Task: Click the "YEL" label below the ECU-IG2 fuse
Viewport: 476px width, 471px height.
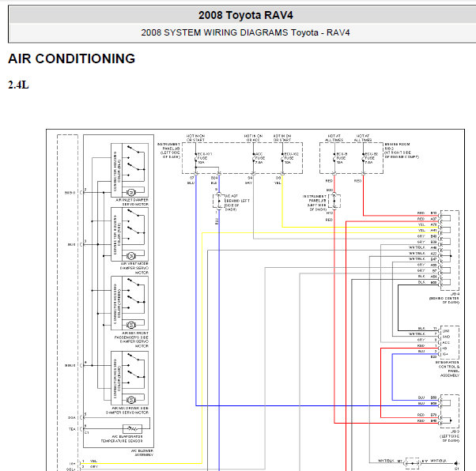Action: (278, 183)
